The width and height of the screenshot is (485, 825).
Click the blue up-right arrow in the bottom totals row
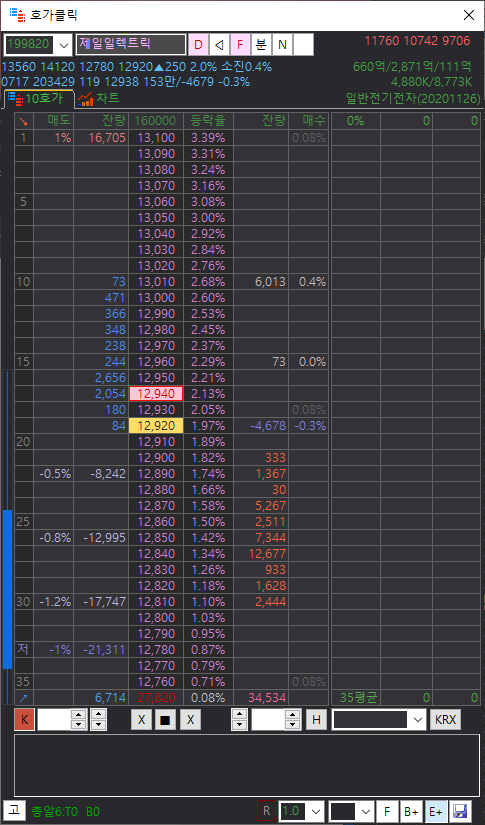23,698
